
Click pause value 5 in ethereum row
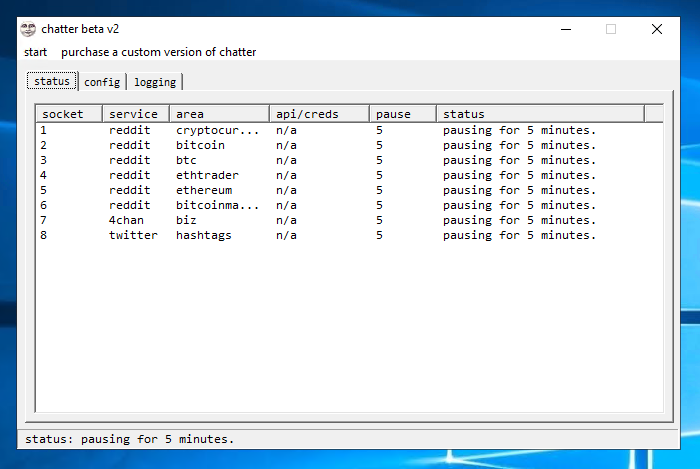379,191
